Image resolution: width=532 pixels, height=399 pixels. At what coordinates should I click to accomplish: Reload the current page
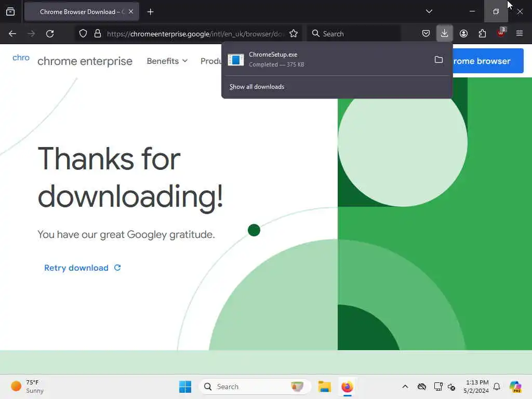pyautogui.click(x=50, y=34)
